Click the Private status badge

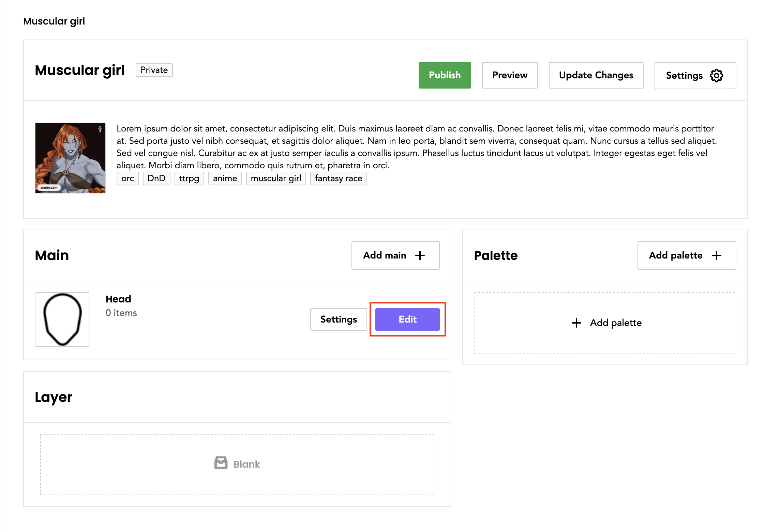click(x=154, y=70)
